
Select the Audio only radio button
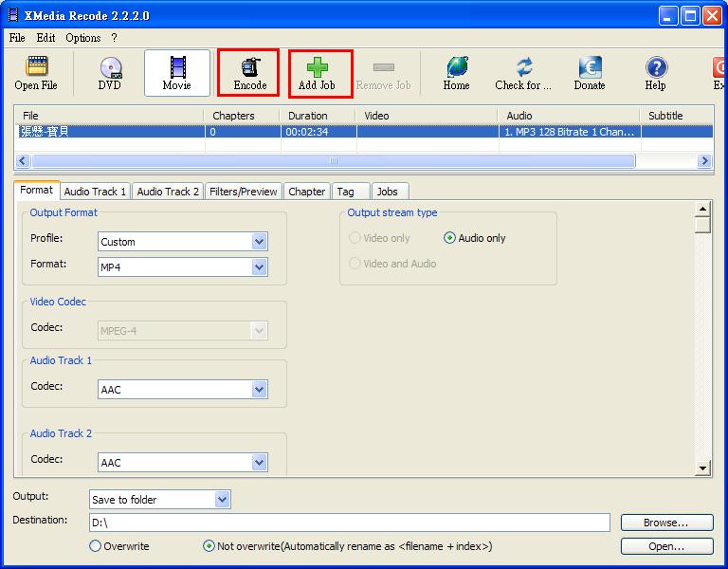[449, 238]
